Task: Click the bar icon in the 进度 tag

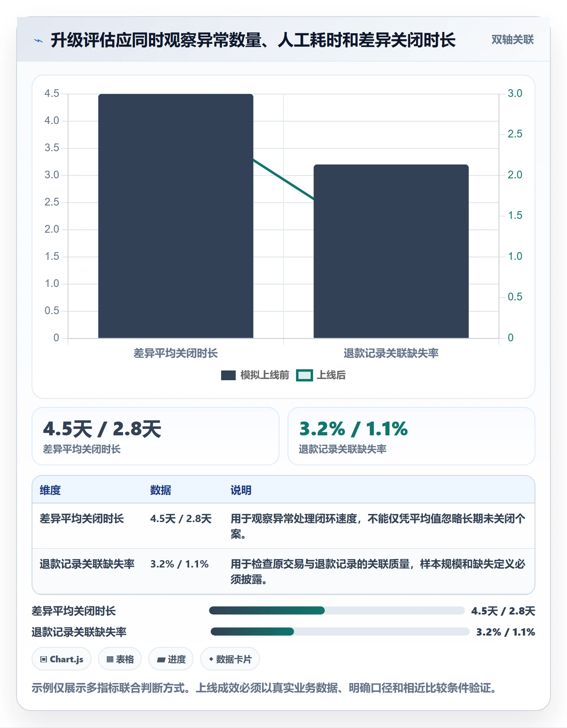Action: (161, 659)
